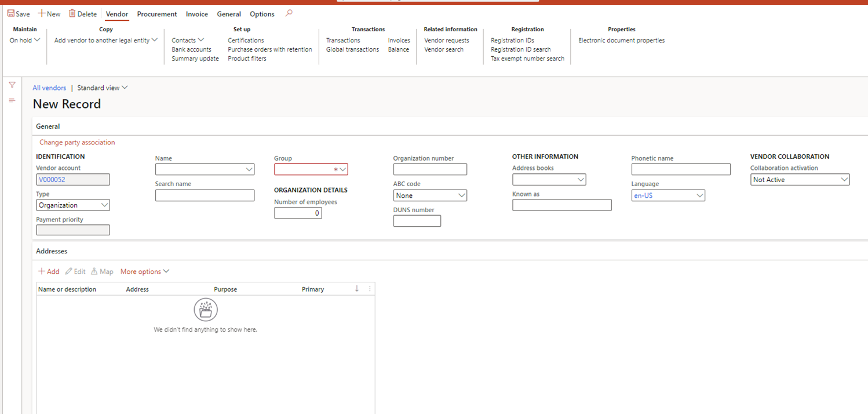Open the Type dropdown showing Organization
Image resolution: width=868 pixels, height=414 pixels.
104,205
